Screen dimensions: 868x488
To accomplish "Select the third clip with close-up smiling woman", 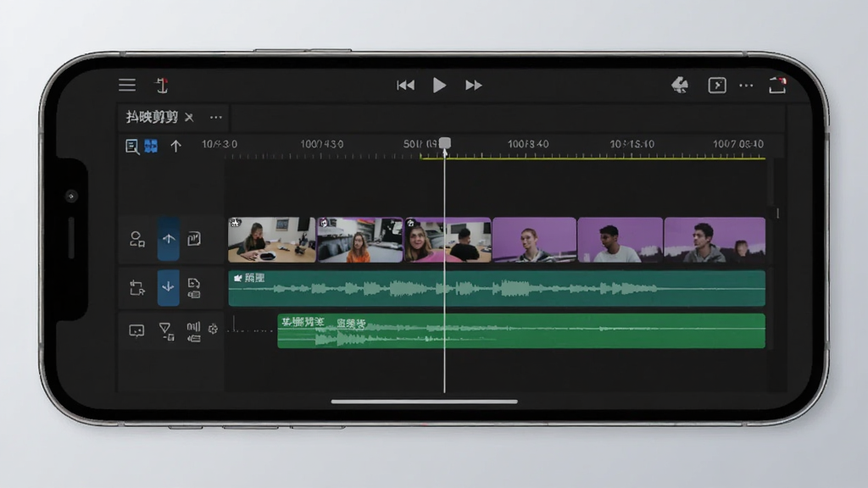I will click(448, 240).
